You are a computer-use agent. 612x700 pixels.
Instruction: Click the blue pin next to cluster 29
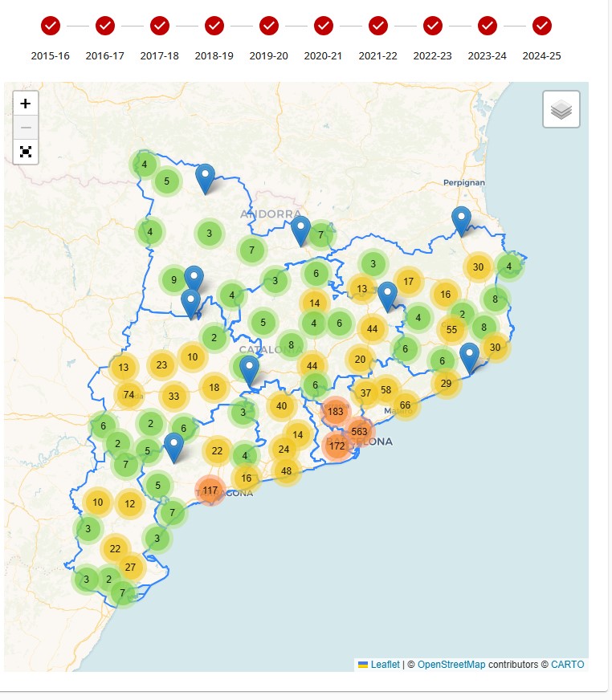(469, 356)
